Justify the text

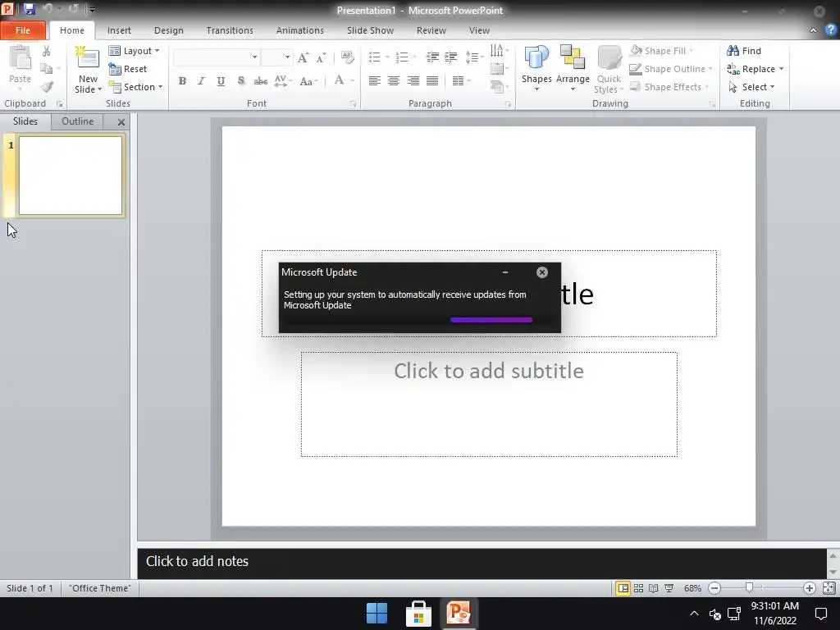[x=431, y=81]
